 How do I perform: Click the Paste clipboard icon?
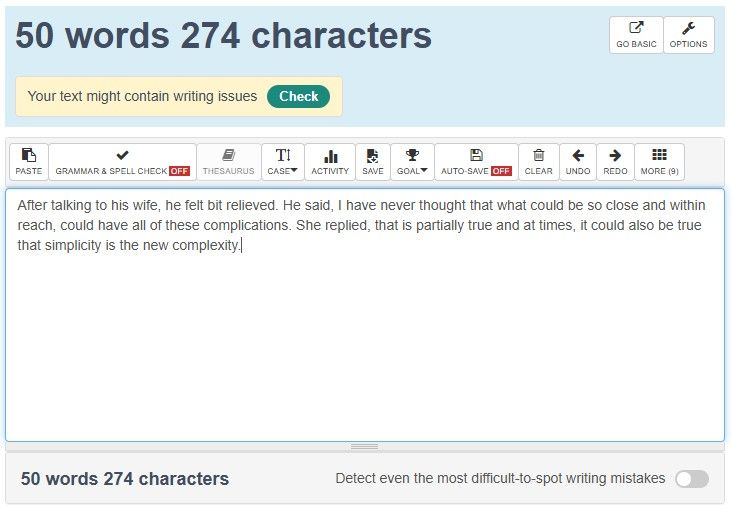29,155
